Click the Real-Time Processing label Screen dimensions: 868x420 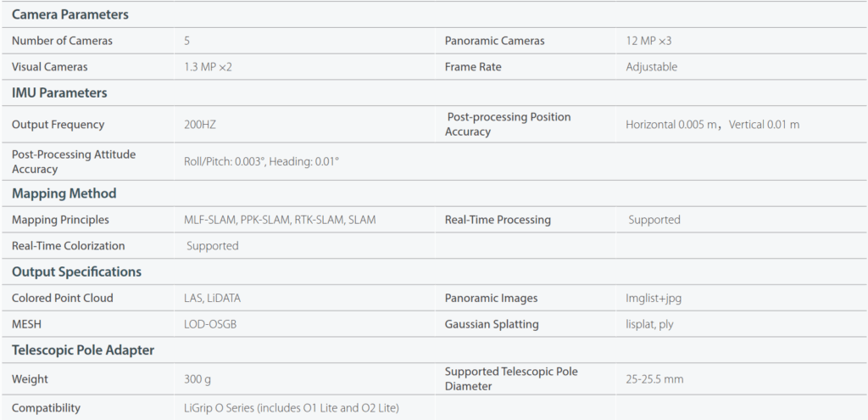[498, 220]
